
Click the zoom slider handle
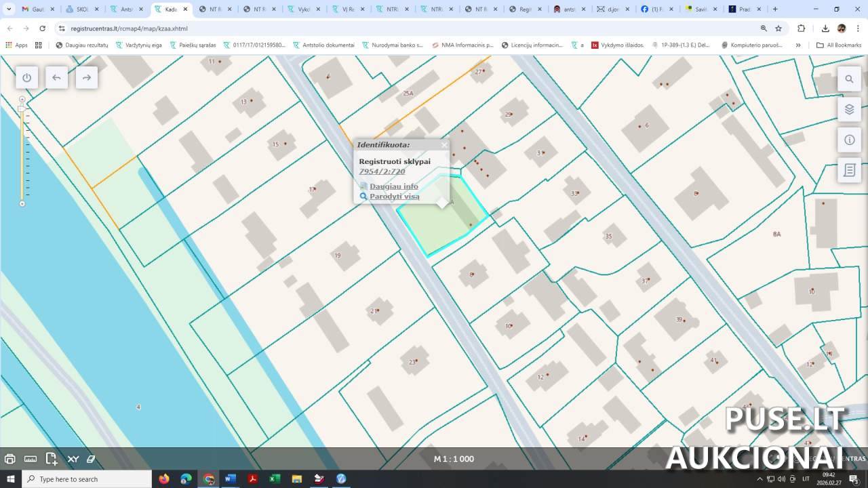pos(22,108)
